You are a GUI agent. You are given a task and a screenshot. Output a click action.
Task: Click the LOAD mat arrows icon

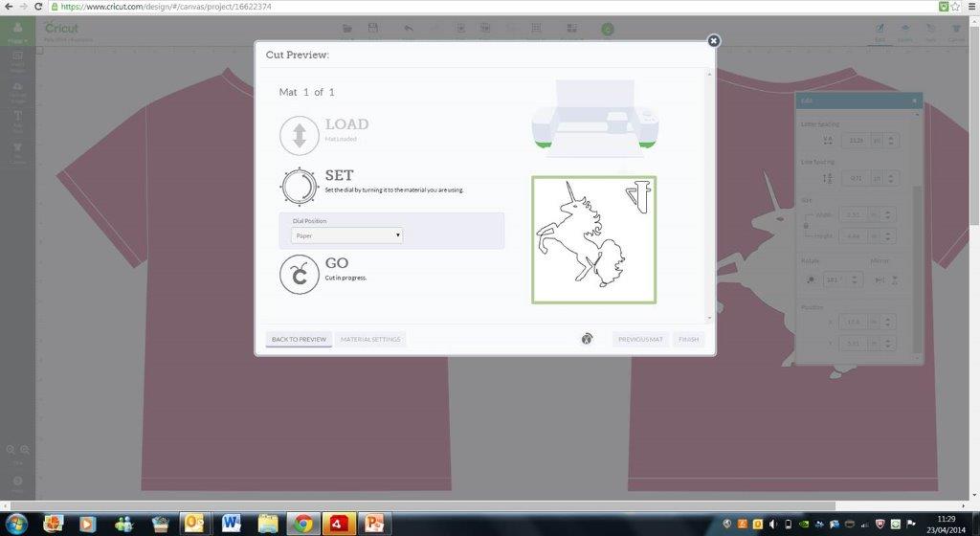click(300, 136)
